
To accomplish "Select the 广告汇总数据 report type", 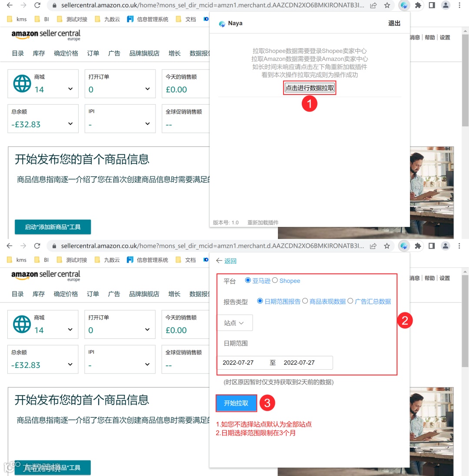I will (350, 301).
